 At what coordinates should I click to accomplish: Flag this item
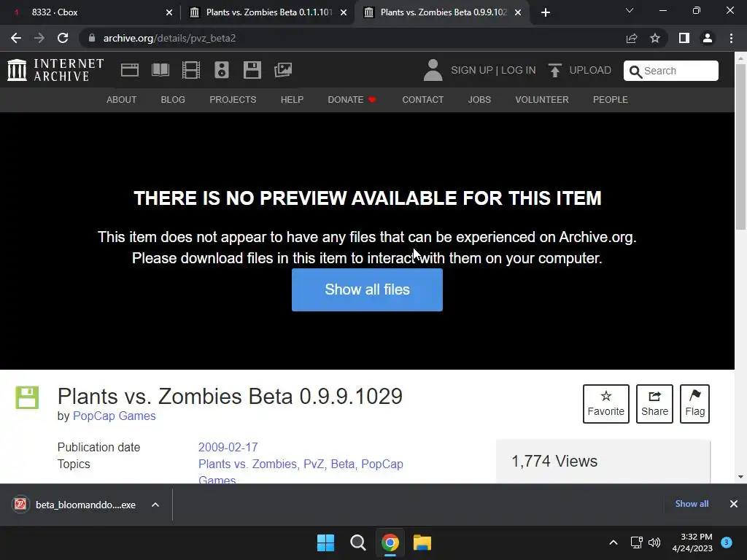694,404
